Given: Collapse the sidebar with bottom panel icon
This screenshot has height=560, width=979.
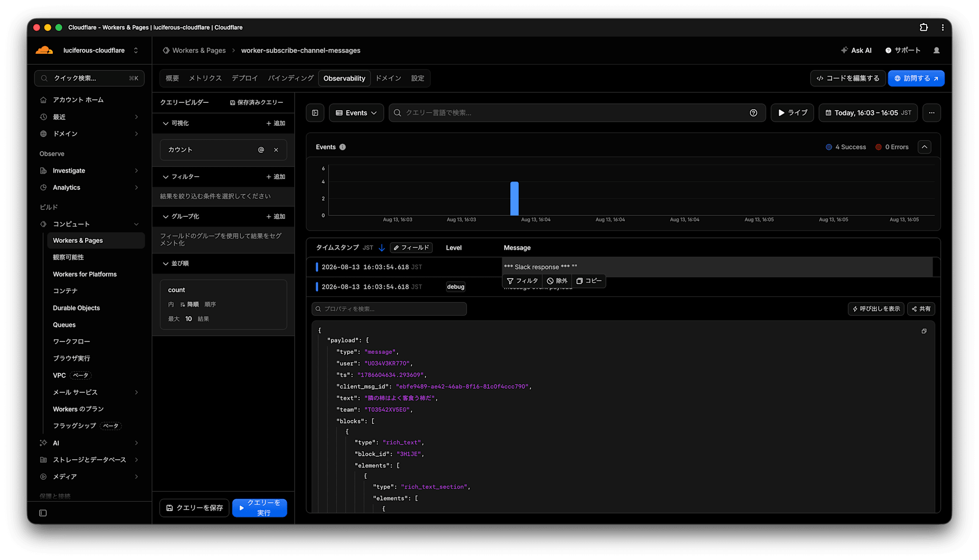Looking at the screenshot, I should tap(43, 513).
